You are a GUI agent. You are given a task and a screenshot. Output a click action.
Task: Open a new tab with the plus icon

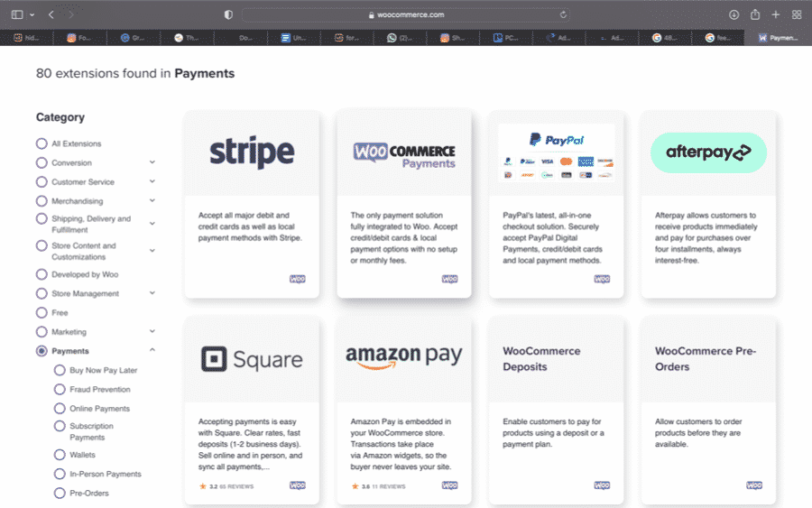tap(776, 14)
